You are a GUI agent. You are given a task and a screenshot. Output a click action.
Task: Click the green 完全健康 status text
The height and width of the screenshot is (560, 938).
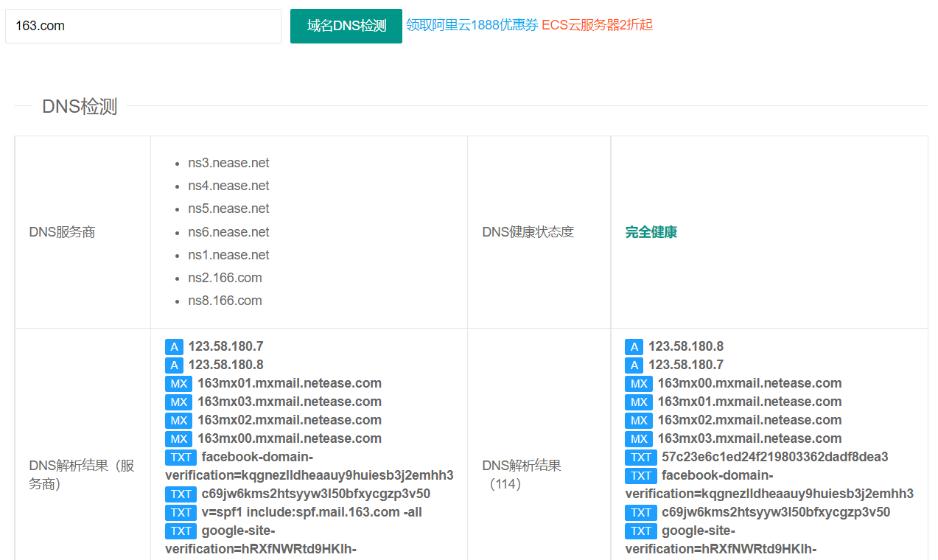651,232
